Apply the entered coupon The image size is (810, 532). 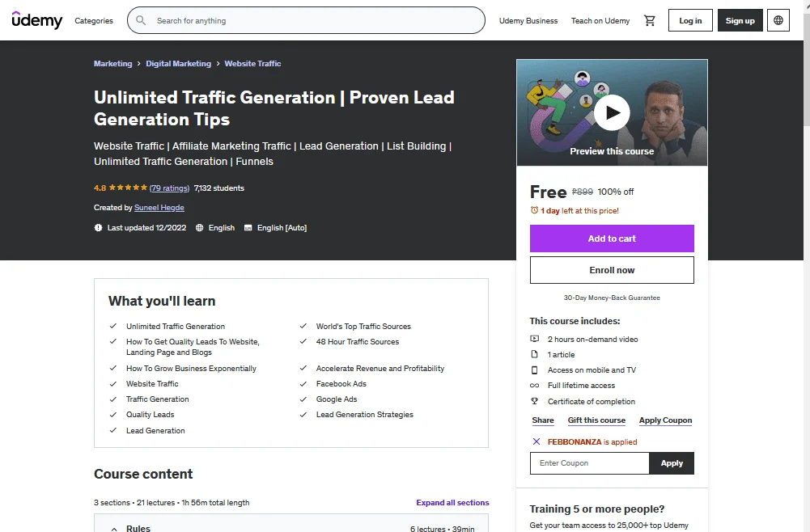click(x=672, y=463)
